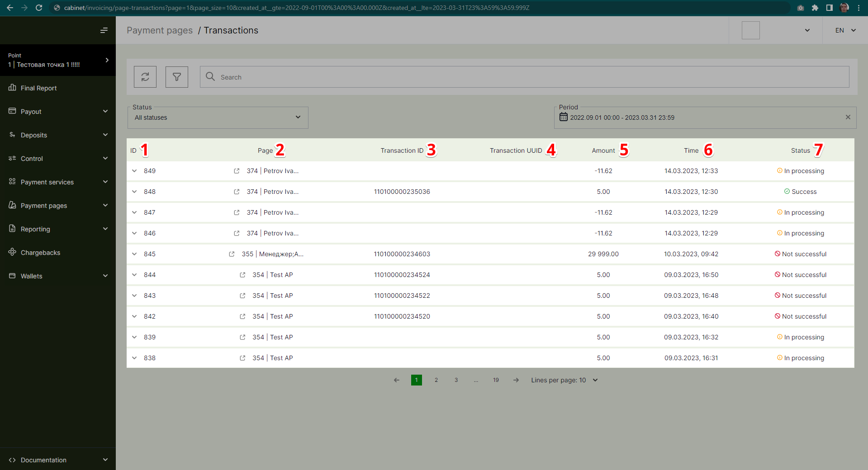Open the external link icon for transaction 849
The height and width of the screenshot is (470, 868).
(237, 171)
